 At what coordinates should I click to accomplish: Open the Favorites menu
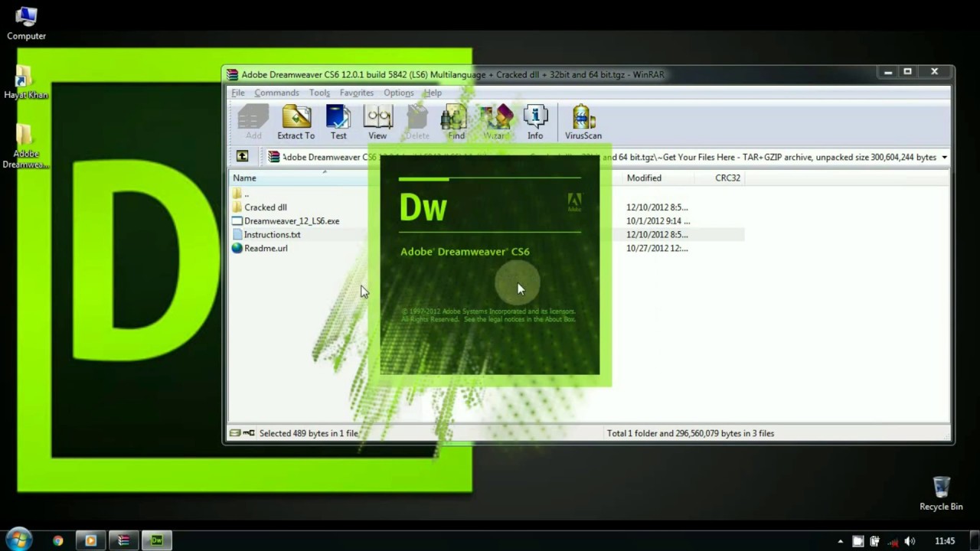[357, 93]
